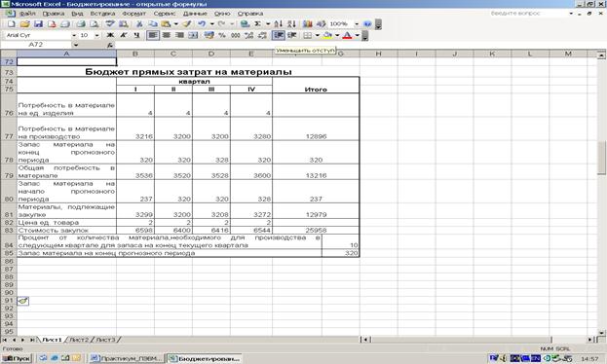Create a new blank workbook

12,24
